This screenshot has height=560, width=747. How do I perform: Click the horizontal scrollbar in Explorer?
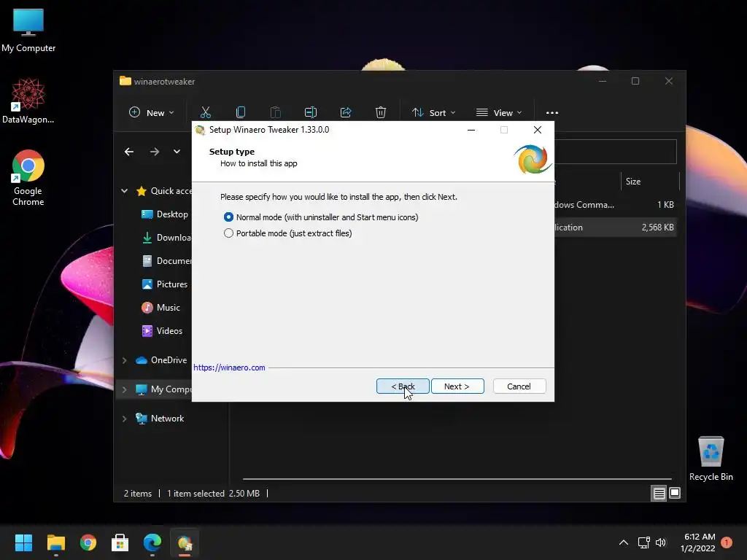(x=457, y=478)
